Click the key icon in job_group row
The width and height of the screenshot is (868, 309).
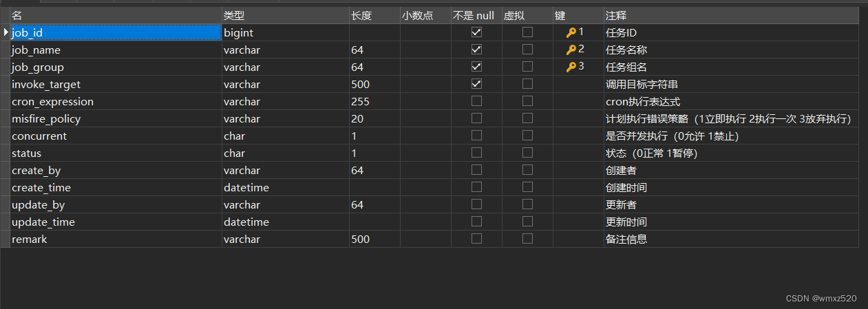tap(571, 67)
